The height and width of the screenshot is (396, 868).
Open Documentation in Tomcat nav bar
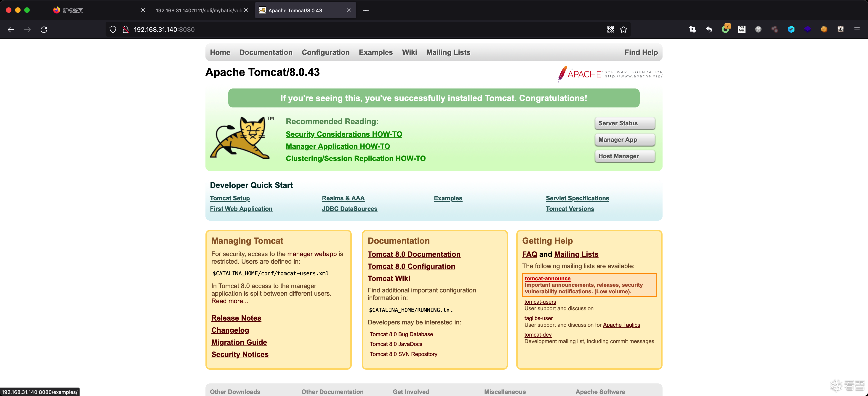[266, 52]
